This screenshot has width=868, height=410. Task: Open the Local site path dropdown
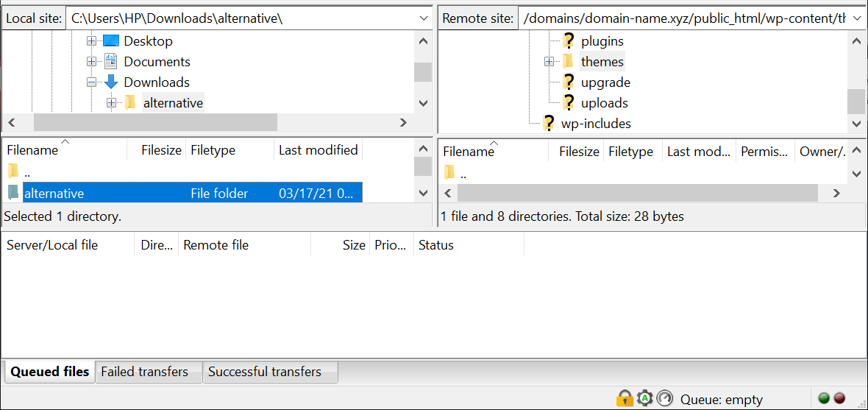coord(424,18)
